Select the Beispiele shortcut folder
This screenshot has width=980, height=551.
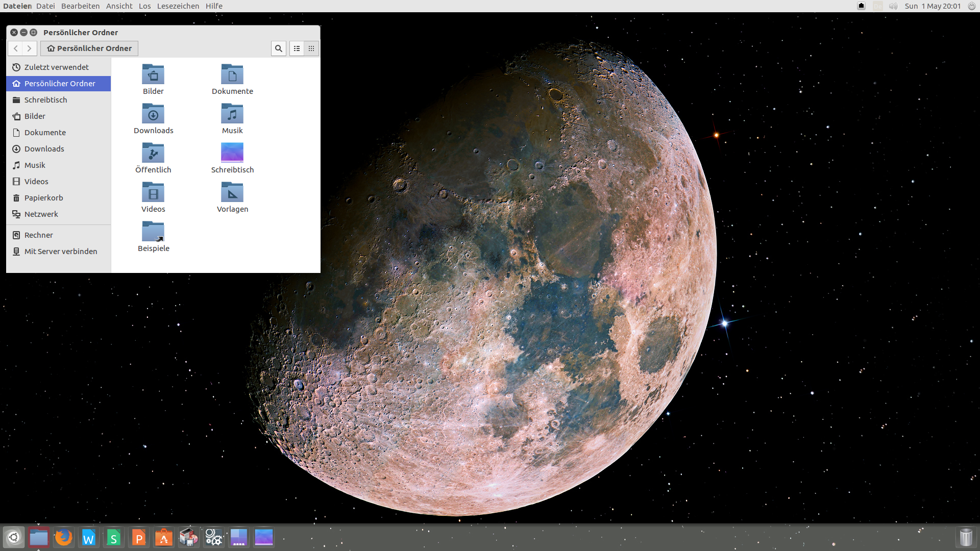[x=153, y=232]
